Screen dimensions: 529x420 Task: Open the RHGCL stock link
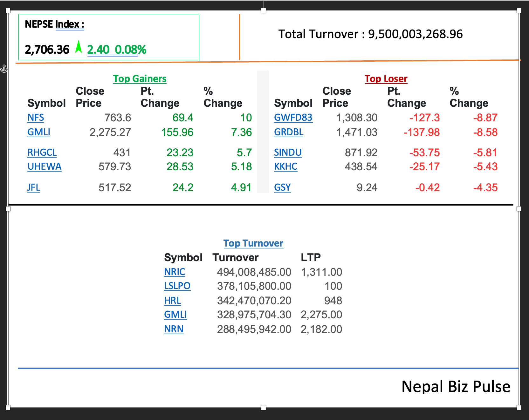42,152
